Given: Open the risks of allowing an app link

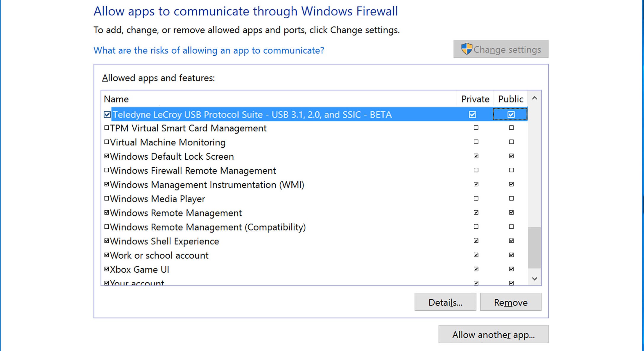Looking at the screenshot, I should coord(209,50).
